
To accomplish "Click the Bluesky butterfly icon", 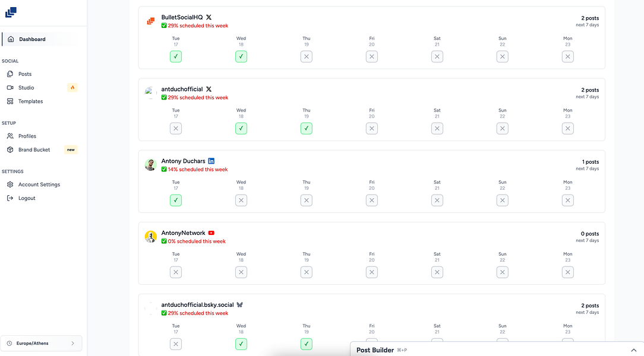I will [240, 305].
